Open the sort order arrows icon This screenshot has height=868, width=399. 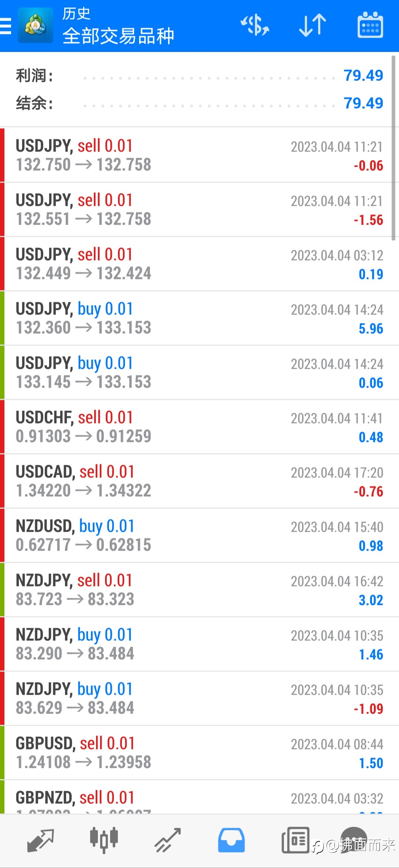313,25
